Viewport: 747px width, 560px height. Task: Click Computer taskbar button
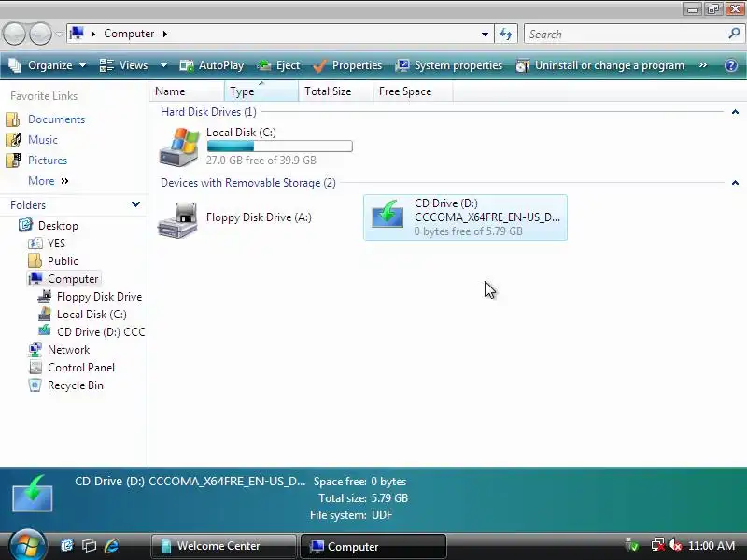click(x=373, y=546)
